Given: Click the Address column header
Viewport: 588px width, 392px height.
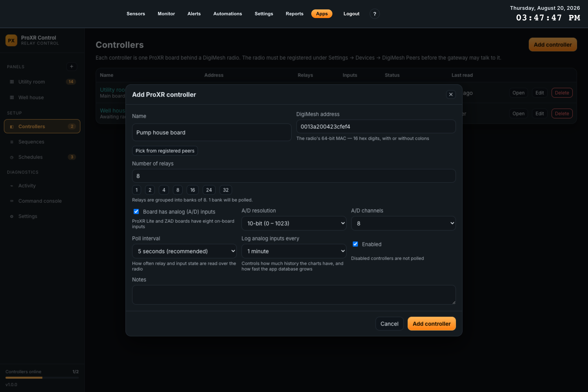Looking at the screenshot, I should (214, 75).
